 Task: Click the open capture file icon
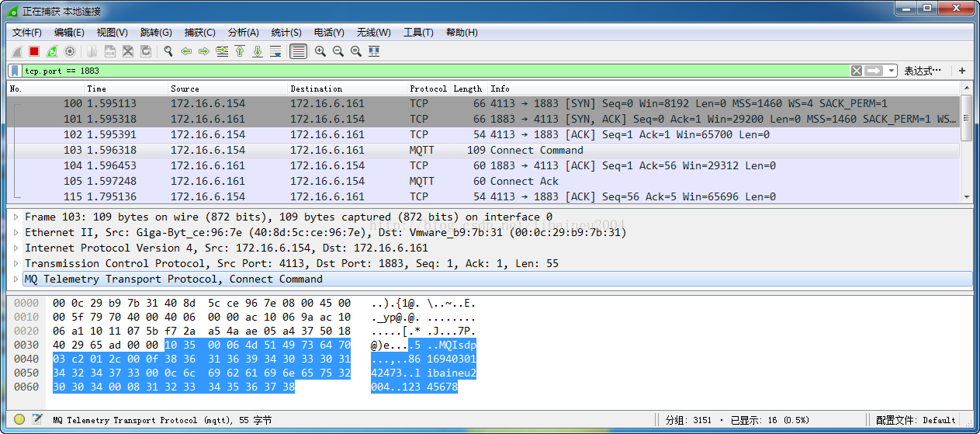click(x=92, y=51)
